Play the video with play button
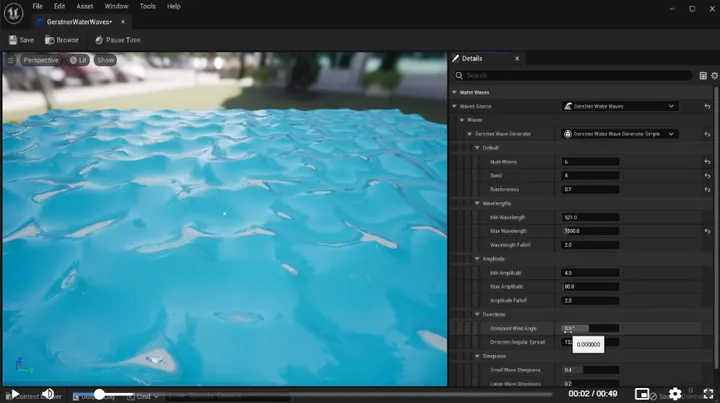 click(x=15, y=394)
